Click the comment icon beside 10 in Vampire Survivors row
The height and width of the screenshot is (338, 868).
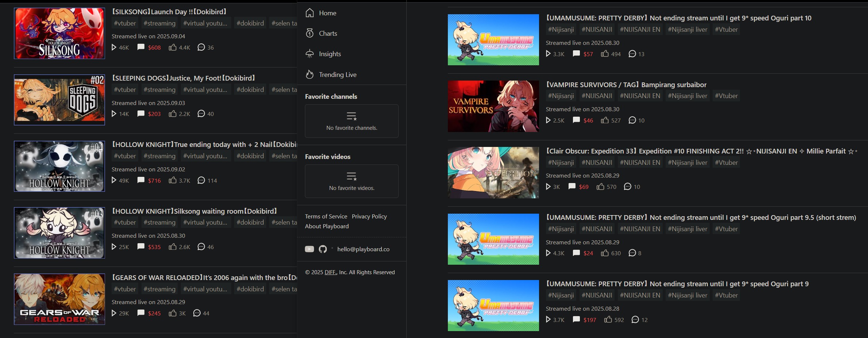632,120
